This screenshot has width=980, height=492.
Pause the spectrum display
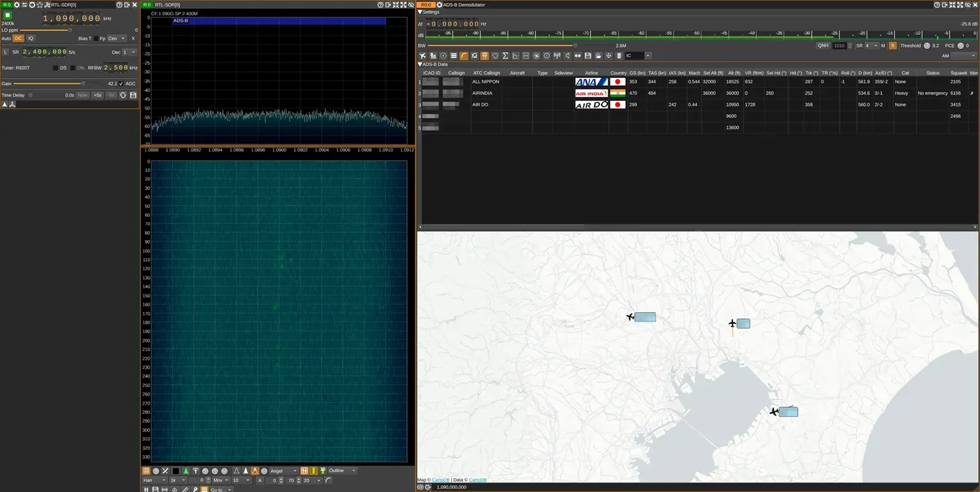click(146, 489)
